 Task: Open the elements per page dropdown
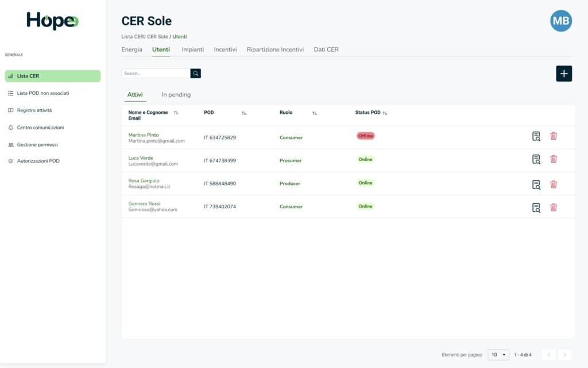[498, 355]
